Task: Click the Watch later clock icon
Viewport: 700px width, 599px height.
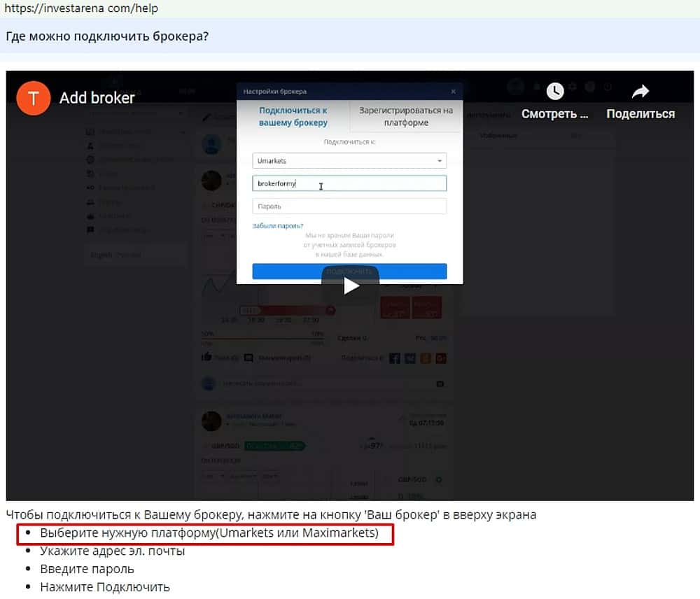Action: point(555,92)
